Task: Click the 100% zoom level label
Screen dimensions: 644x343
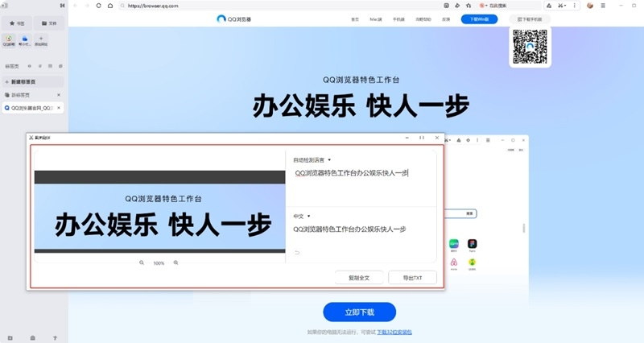Action: pos(159,263)
